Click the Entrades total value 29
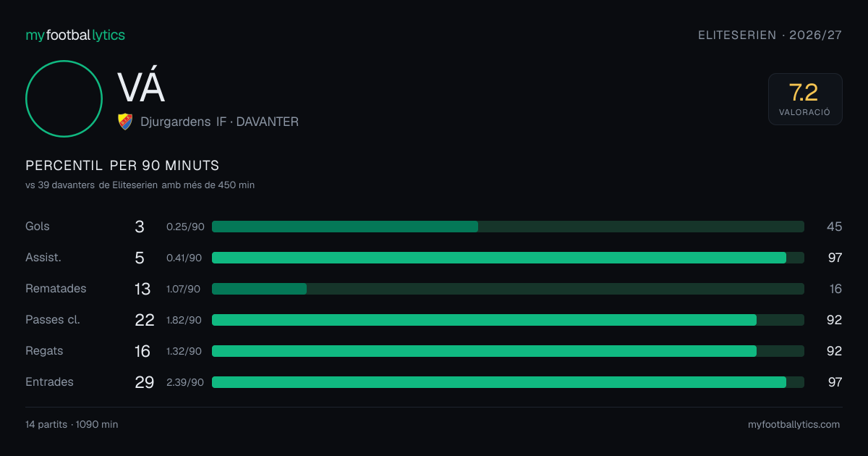The width and height of the screenshot is (868, 456). [x=145, y=382]
